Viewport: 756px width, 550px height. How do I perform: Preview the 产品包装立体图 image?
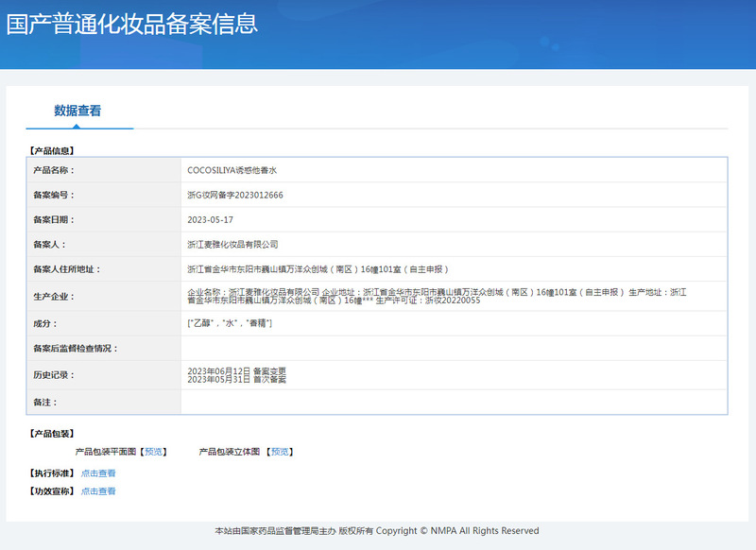click(281, 452)
